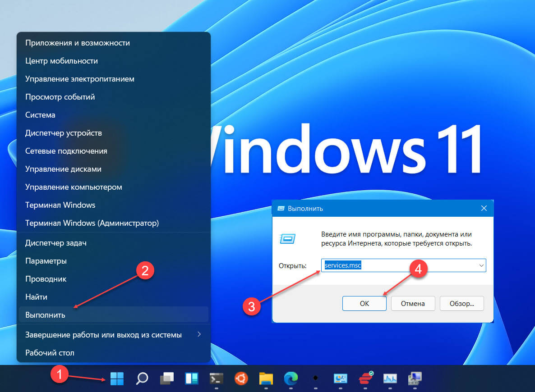The width and height of the screenshot is (535, 392).
Task: Open Ubuntu icon on taskbar
Action: click(241, 378)
